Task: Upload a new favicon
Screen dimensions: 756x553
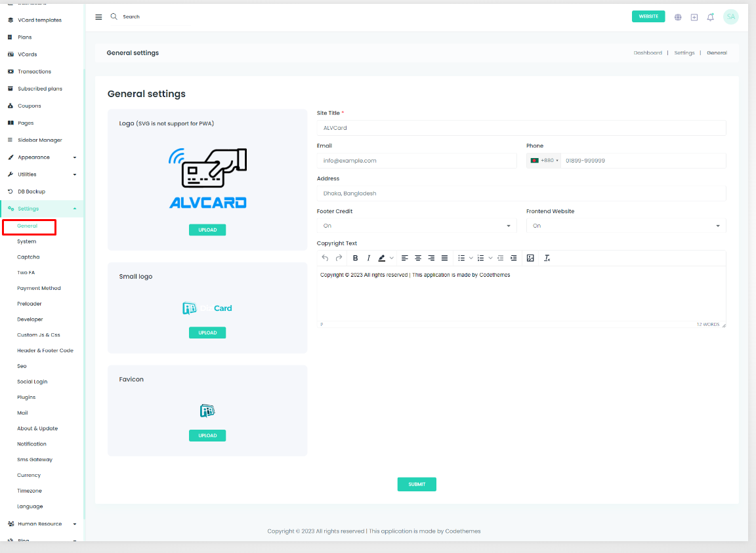Action: [x=207, y=436]
